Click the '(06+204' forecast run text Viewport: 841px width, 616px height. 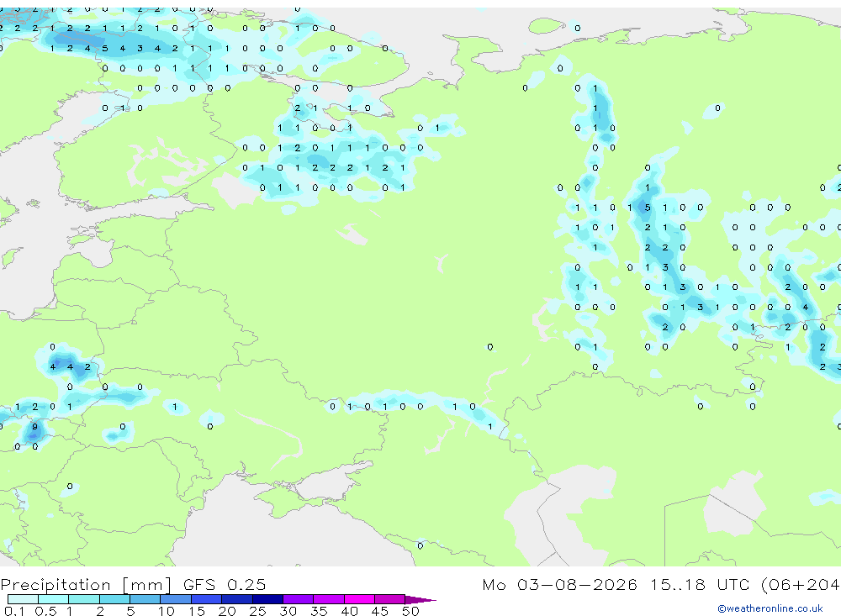[x=801, y=584]
